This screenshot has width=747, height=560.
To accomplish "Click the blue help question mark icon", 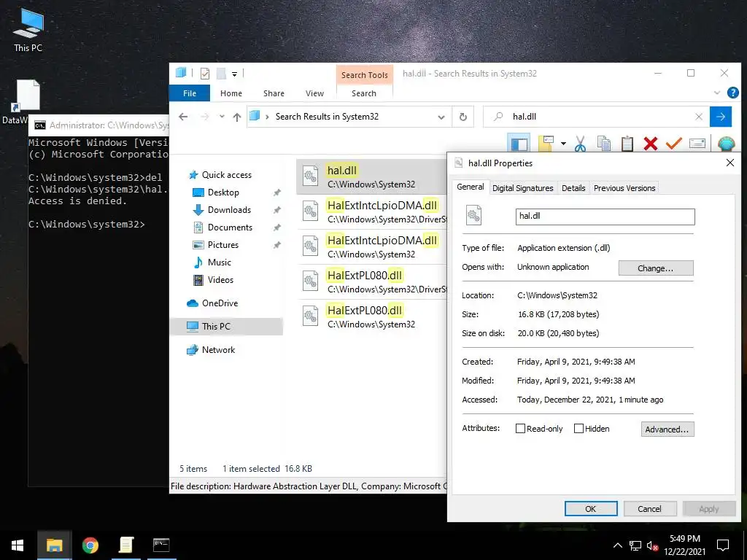I will [x=732, y=93].
